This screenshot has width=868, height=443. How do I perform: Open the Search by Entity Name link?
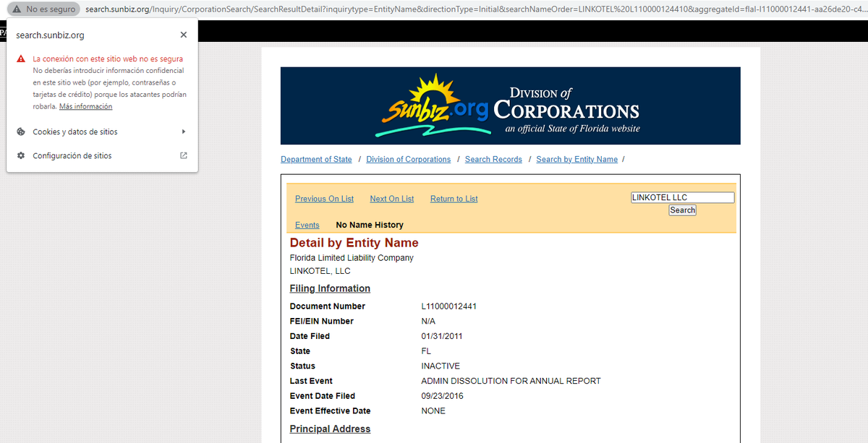tap(576, 159)
